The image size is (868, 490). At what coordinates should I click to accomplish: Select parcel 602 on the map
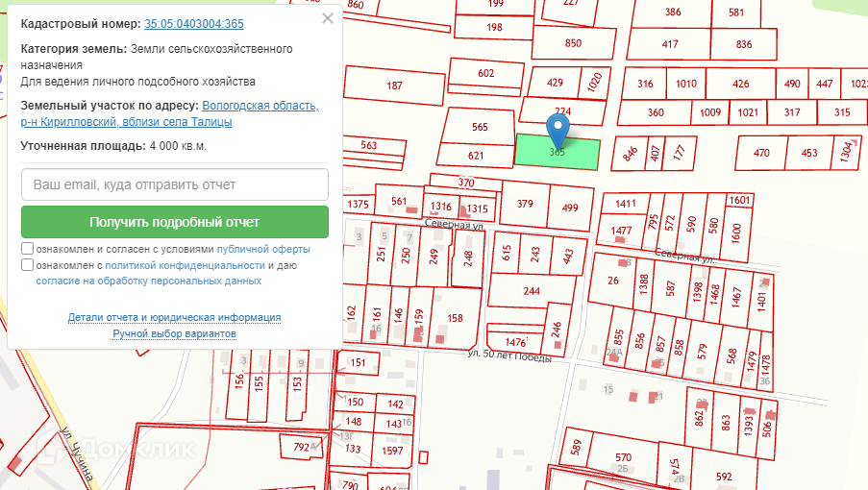pyautogui.click(x=486, y=73)
